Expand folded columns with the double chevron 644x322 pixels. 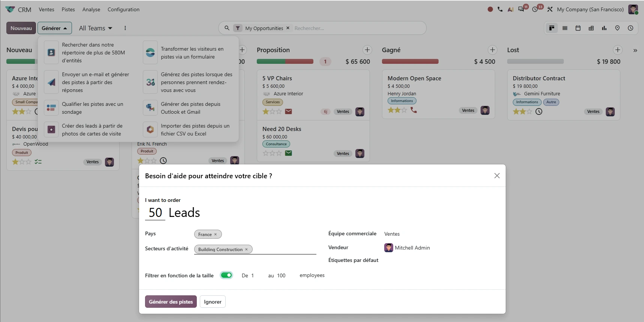[635, 50]
